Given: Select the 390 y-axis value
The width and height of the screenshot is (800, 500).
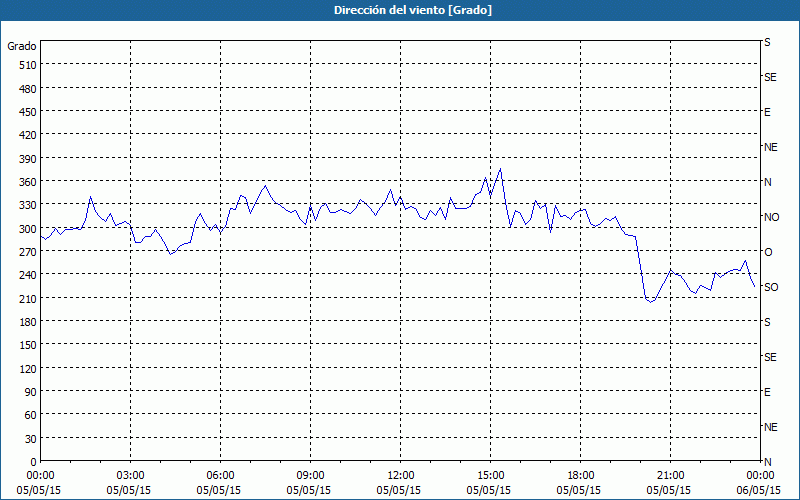Looking at the screenshot, I should (28, 159).
